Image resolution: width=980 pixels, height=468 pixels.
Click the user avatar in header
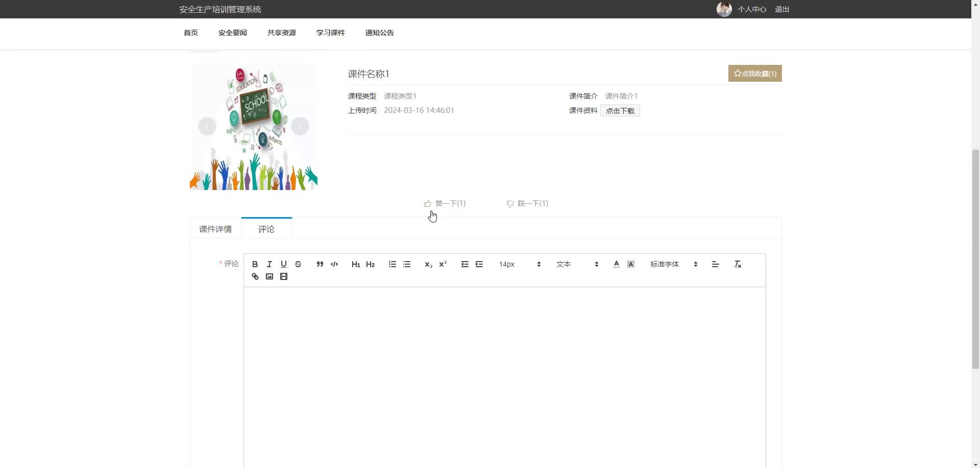point(724,9)
